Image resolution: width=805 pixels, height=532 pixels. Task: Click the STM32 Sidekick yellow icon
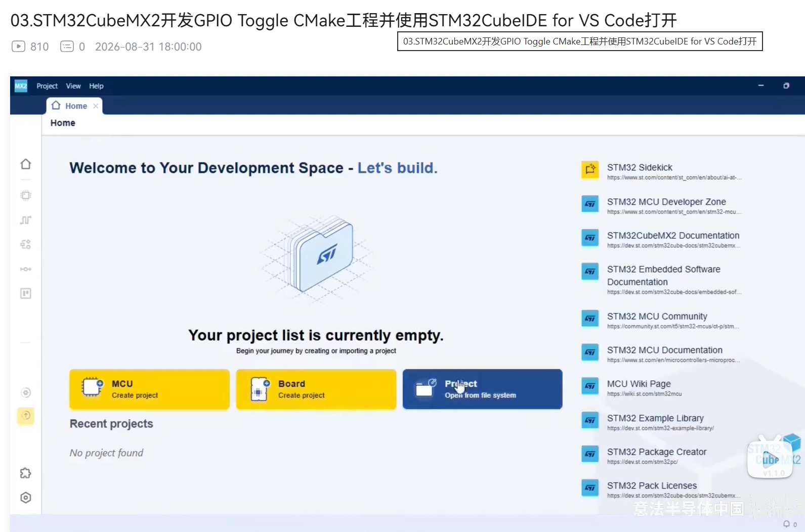pos(590,170)
